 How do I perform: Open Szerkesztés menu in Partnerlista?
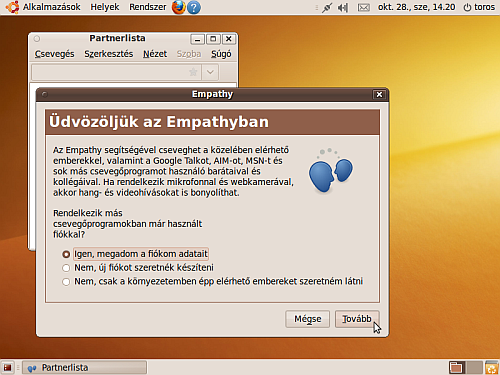[x=109, y=54]
